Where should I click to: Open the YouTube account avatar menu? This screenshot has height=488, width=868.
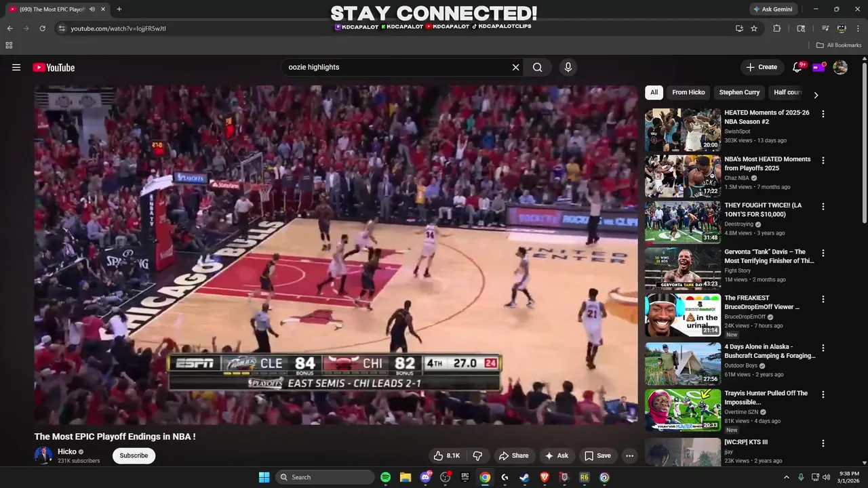840,67
